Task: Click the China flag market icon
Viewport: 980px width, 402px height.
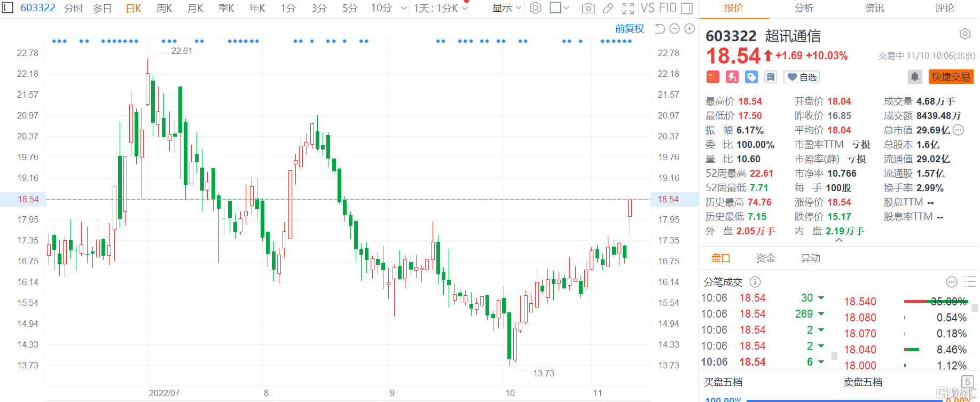Action: [713, 77]
